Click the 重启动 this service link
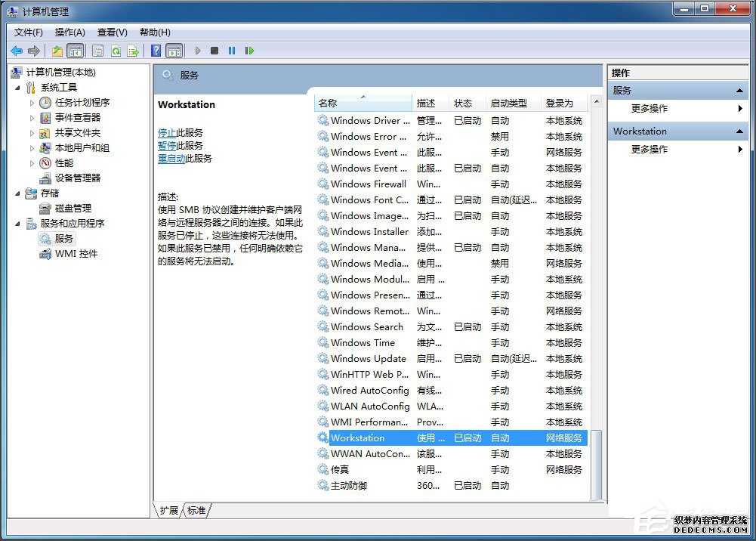756x541 pixels. 171,158
